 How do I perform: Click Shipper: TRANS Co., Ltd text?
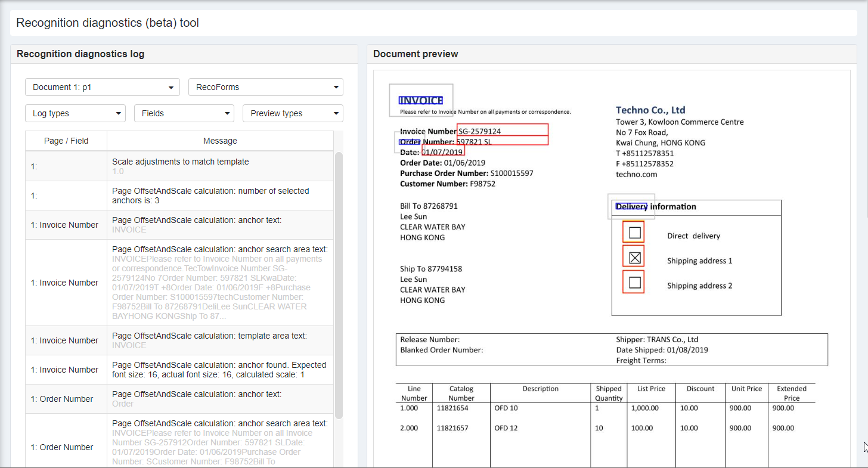(x=657, y=339)
